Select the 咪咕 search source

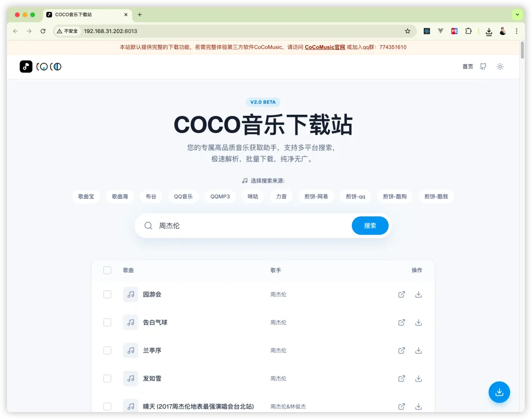[x=253, y=197]
